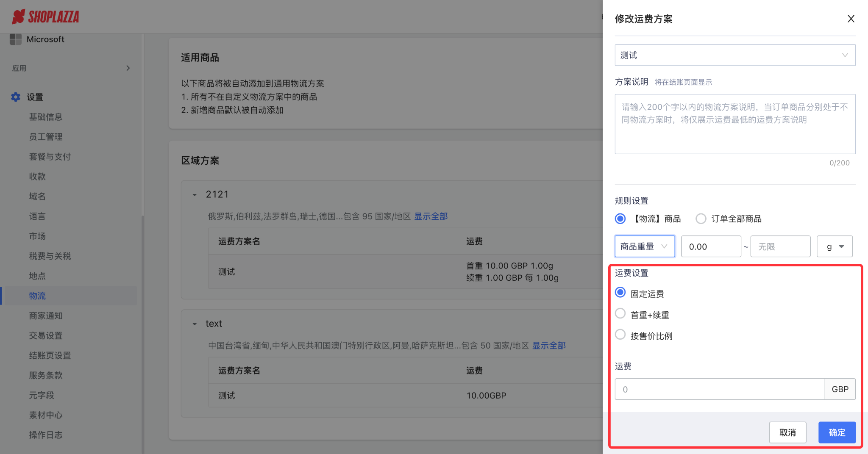Click the Microsoft store icon
This screenshot has height=454, width=868.
(x=16, y=39)
